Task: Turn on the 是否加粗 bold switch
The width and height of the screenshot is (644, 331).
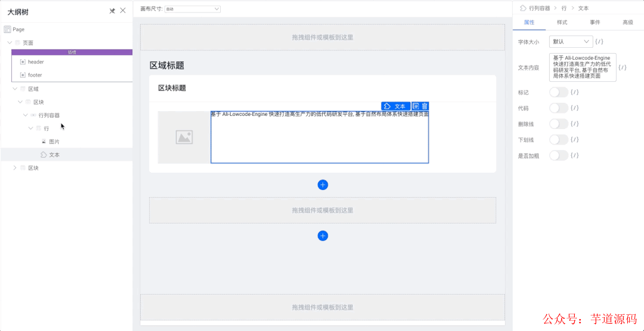Action: click(559, 155)
